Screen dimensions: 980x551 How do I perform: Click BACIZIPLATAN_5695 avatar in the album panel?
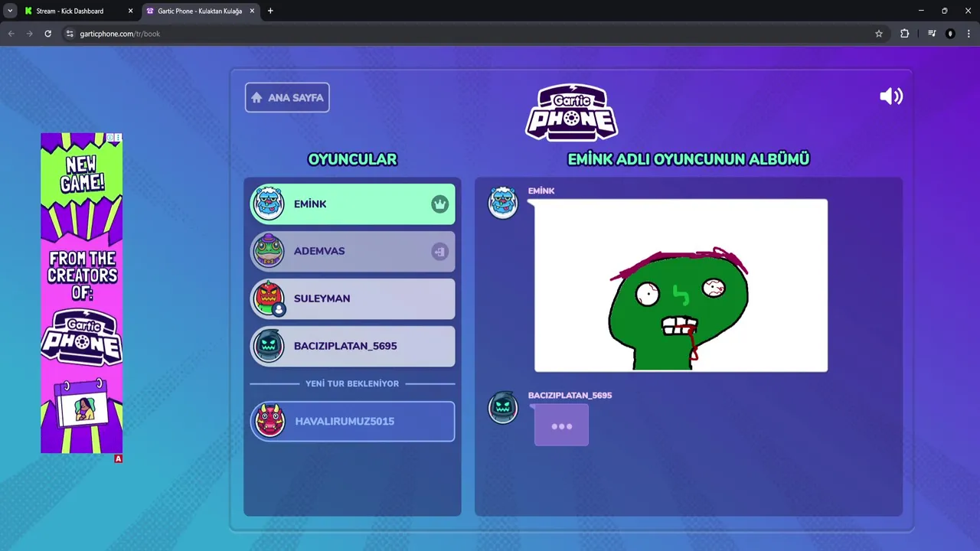tap(503, 407)
